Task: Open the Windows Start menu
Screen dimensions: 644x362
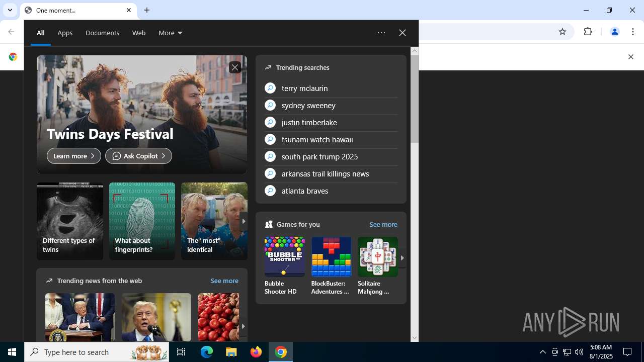Action: pyautogui.click(x=12, y=352)
